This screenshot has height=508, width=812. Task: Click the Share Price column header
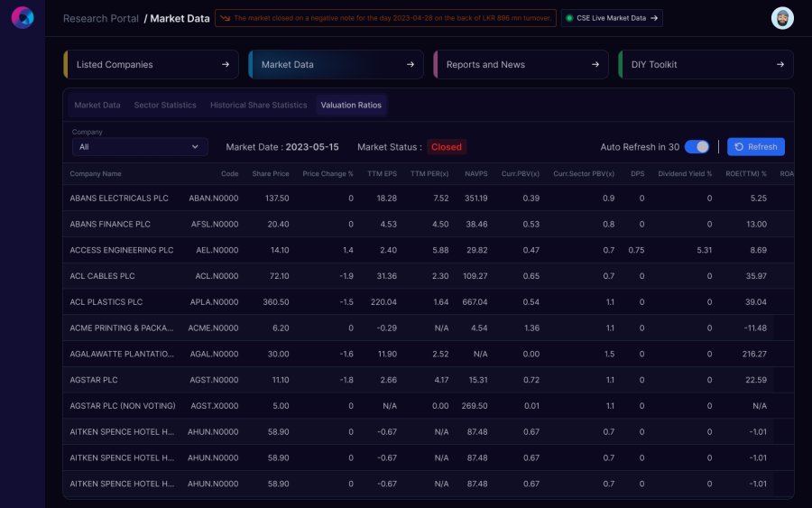point(271,174)
